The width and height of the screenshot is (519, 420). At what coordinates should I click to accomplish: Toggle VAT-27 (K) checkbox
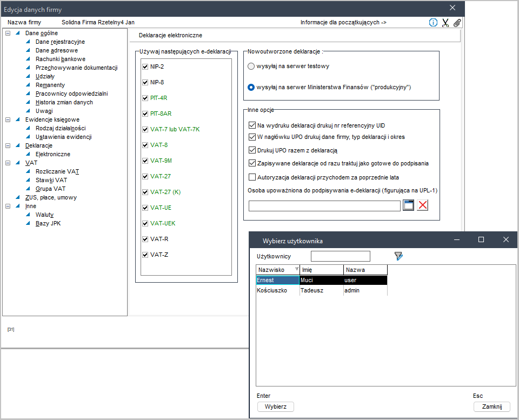tap(145, 192)
